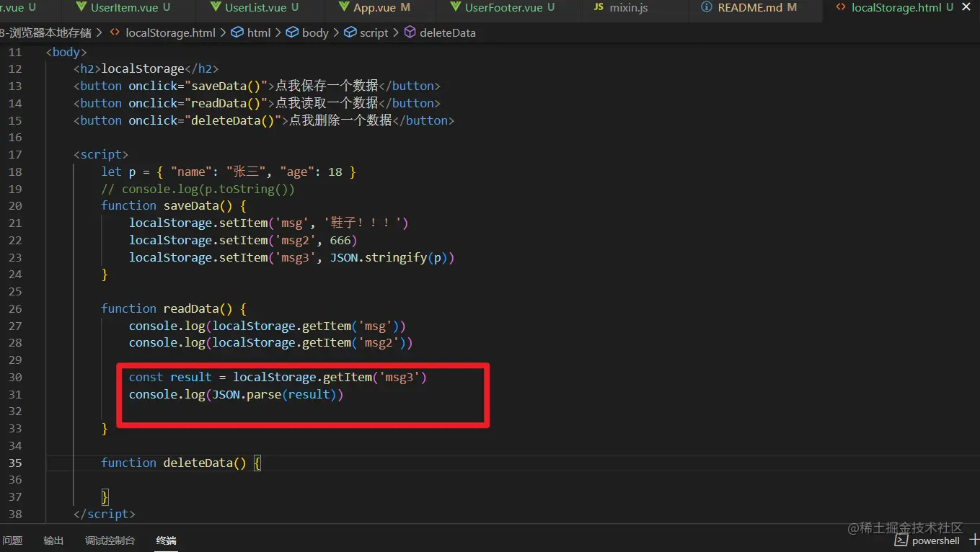This screenshot has width=980, height=552.
Task: Click button label 点我删除一个数据
Action: coord(340,120)
